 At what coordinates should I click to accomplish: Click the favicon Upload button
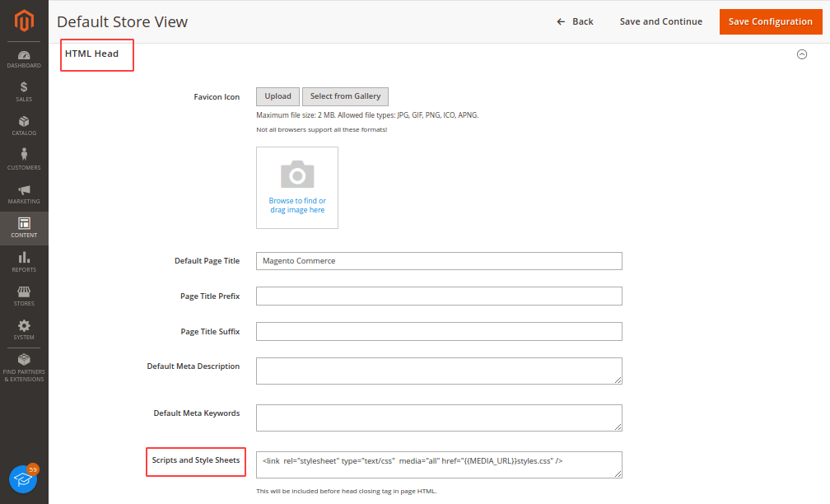[277, 96]
